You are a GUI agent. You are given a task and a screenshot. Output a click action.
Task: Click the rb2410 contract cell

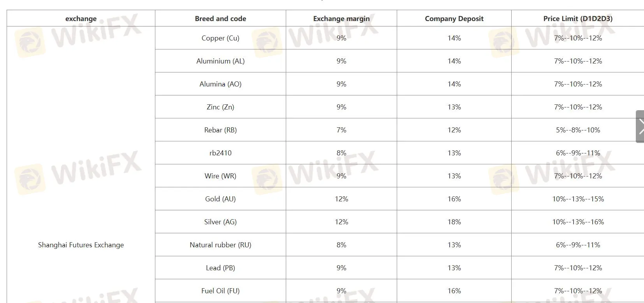coord(220,153)
